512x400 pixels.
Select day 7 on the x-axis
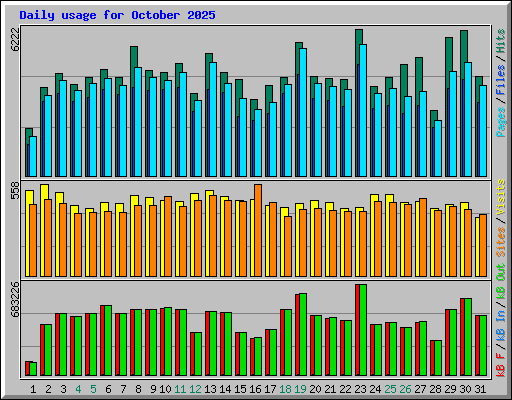123,389
